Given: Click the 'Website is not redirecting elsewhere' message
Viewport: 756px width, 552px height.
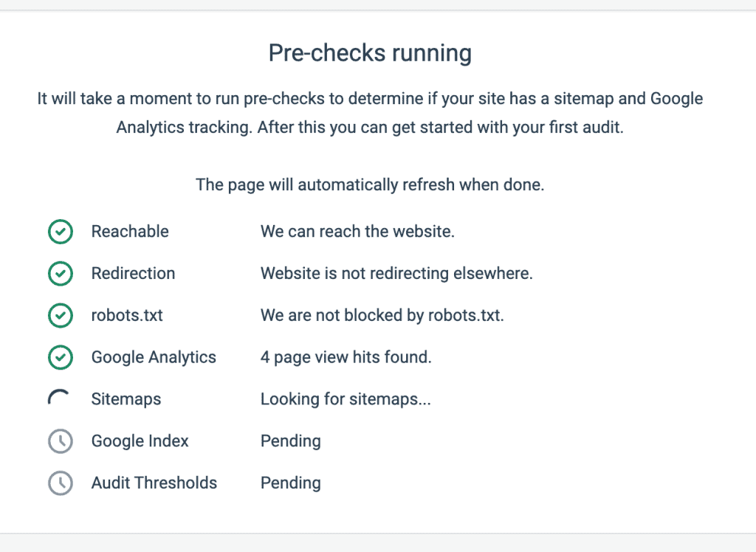Looking at the screenshot, I should tap(396, 273).
